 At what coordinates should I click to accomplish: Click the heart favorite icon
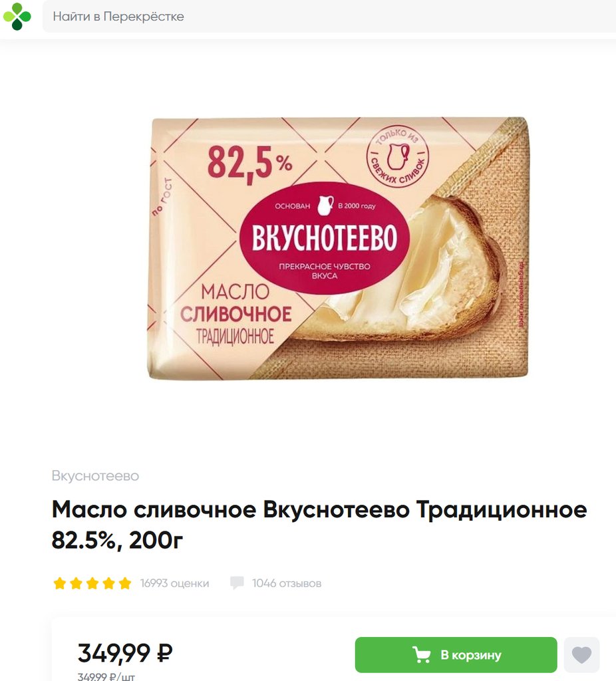pyautogui.click(x=581, y=654)
